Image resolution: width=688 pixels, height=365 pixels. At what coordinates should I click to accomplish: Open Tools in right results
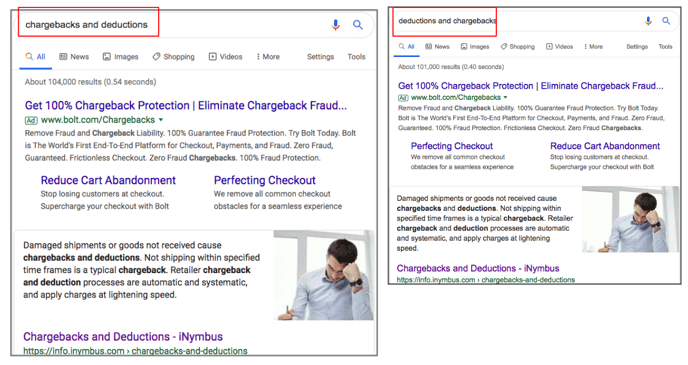pyautogui.click(x=665, y=47)
